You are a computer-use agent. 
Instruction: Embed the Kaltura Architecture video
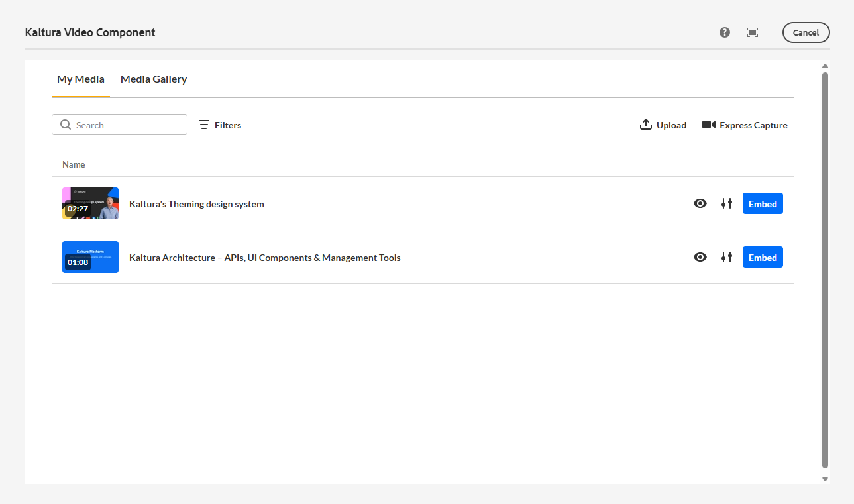pos(763,258)
